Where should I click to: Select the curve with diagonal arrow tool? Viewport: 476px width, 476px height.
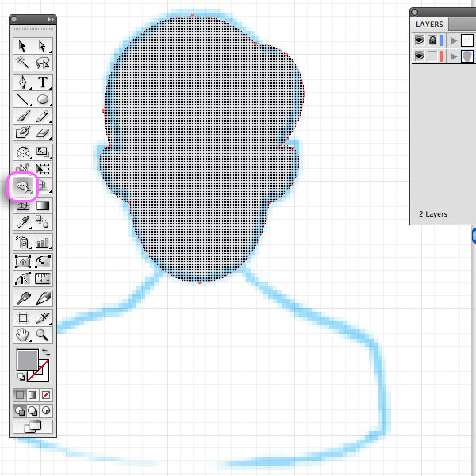43,262
